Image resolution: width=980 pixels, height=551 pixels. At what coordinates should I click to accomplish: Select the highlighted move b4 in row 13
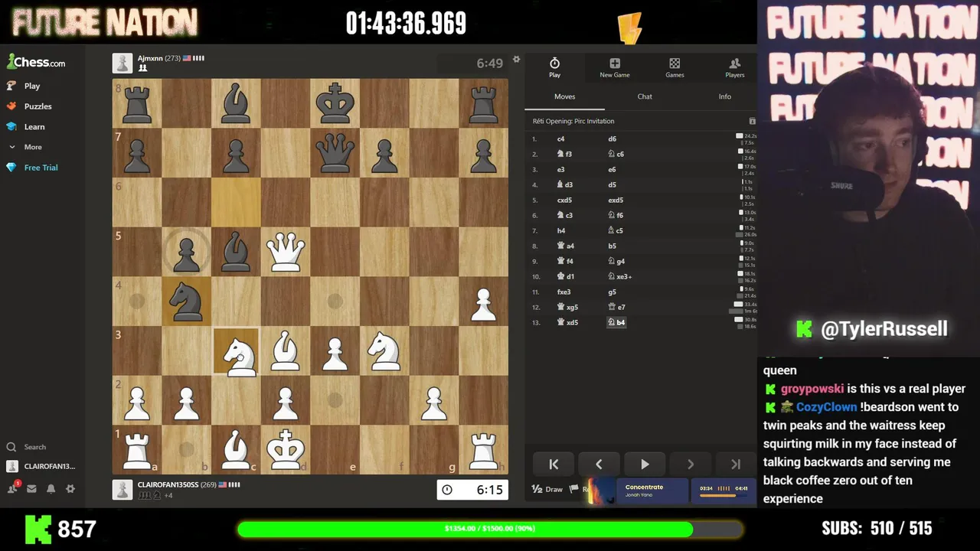point(616,322)
